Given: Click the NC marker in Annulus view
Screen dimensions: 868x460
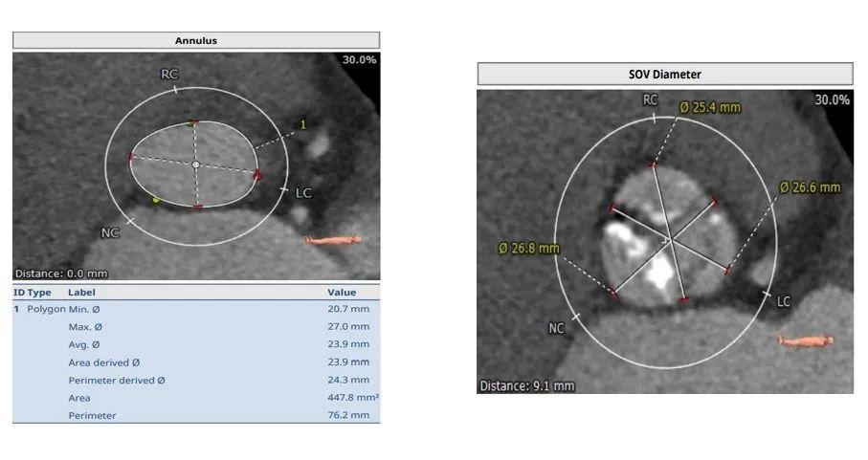Looking at the screenshot, I should pos(110,231).
